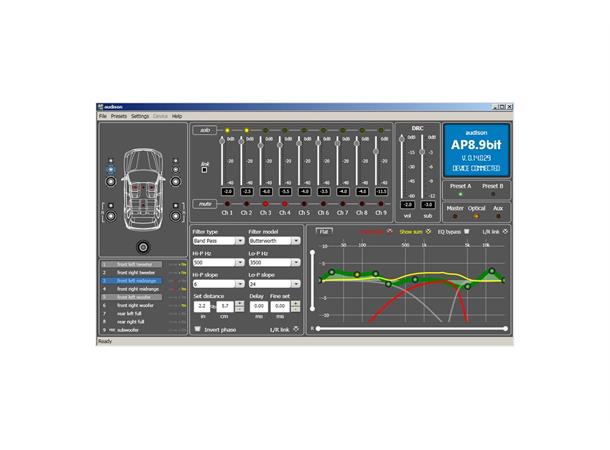This screenshot has height=450, width=610.
Task: Click the Ch 1 level slider knob
Action: point(222,141)
